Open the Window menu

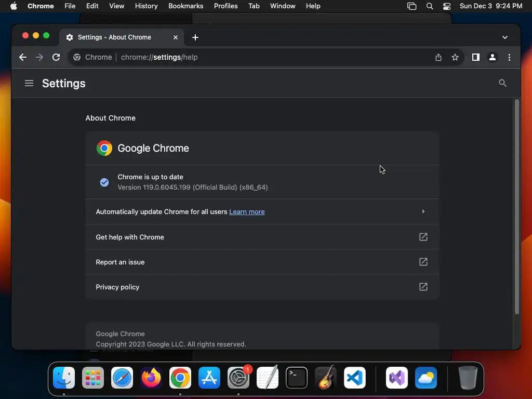[x=283, y=6]
